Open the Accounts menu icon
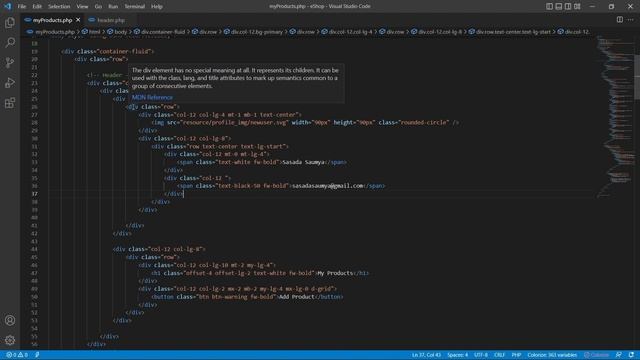Screen dimensions: 640x360 point(10,320)
